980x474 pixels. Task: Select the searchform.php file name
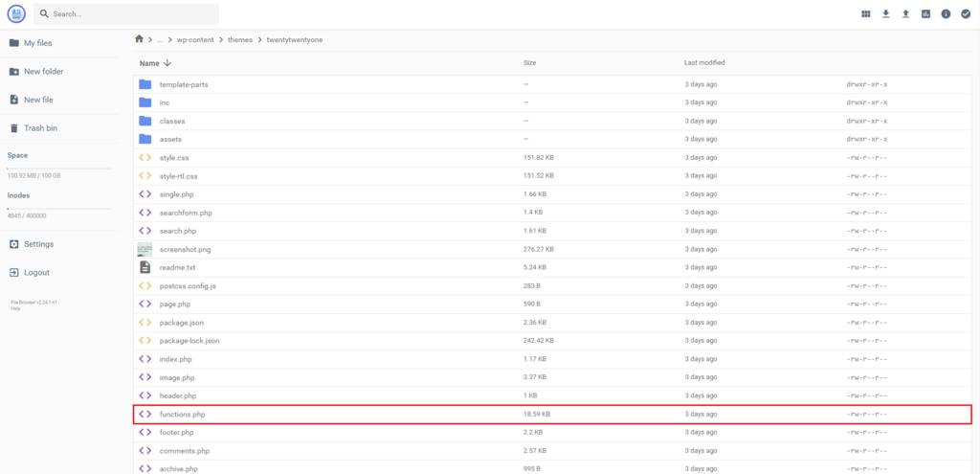[186, 213]
